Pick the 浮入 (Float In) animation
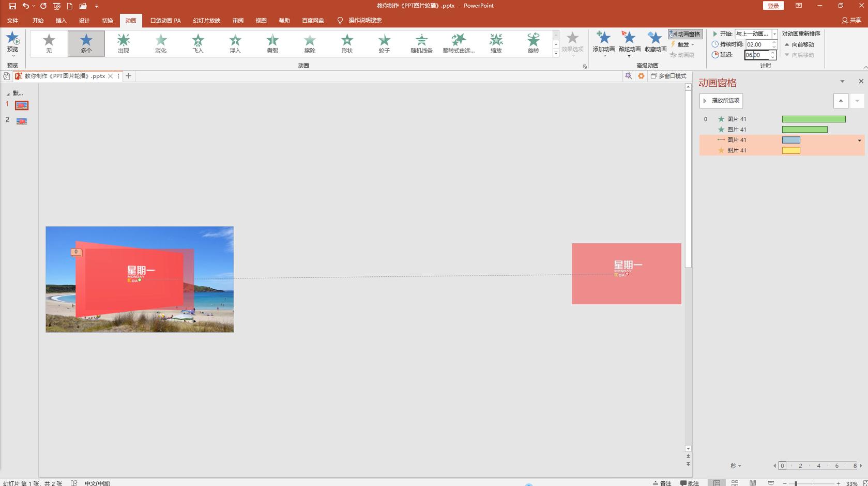868x486 pixels. (235, 43)
